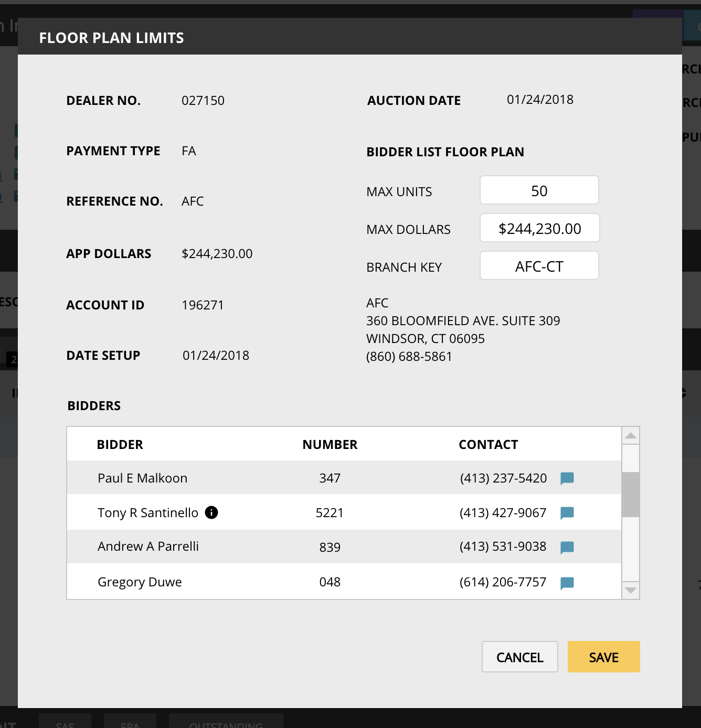This screenshot has width=701, height=728.
Task: Save the floor plan limits
Action: (x=603, y=657)
